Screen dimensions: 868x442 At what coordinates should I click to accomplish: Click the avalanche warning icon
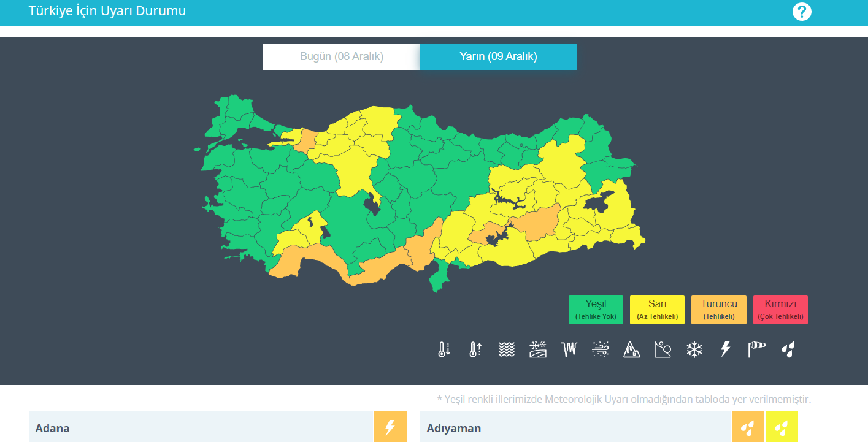[631, 349]
